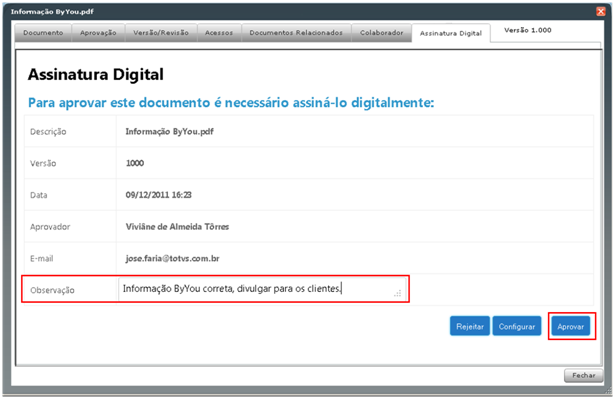This screenshot has height=399, width=615.
Task: Switch to the Documento tab
Action: (x=43, y=33)
